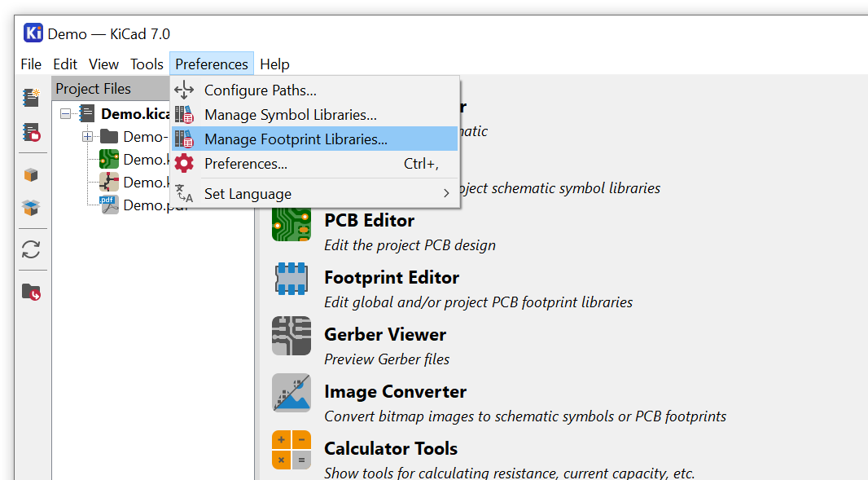Expand the Demo- folder tree node
868x480 pixels.
click(x=88, y=137)
